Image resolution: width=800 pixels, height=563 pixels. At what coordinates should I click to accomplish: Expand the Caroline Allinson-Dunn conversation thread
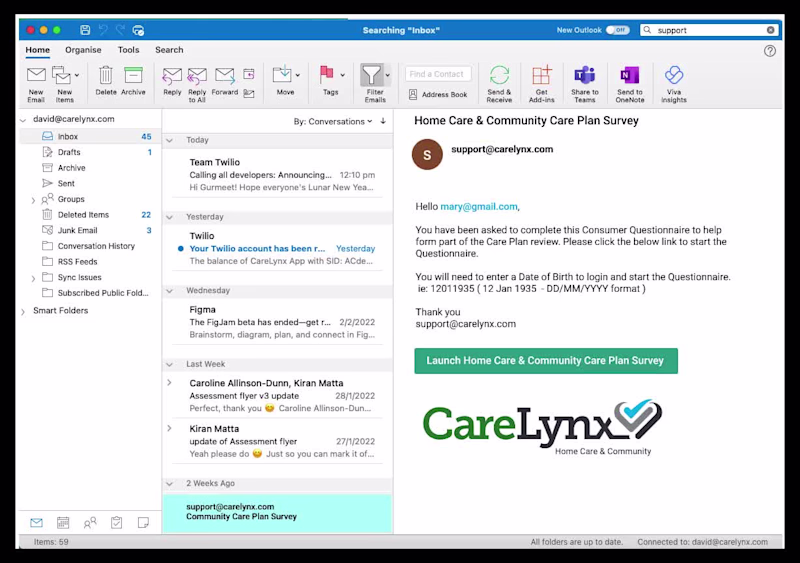click(x=169, y=383)
